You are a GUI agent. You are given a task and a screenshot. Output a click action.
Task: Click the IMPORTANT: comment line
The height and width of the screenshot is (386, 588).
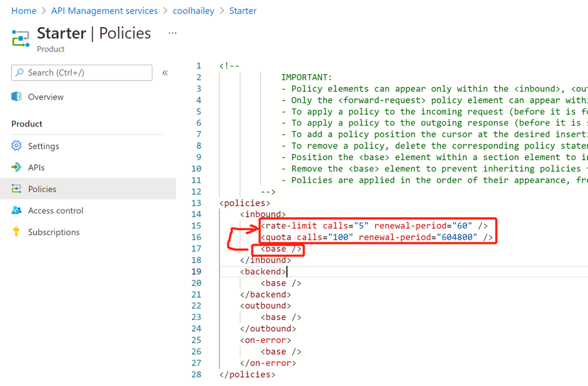pos(307,77)
